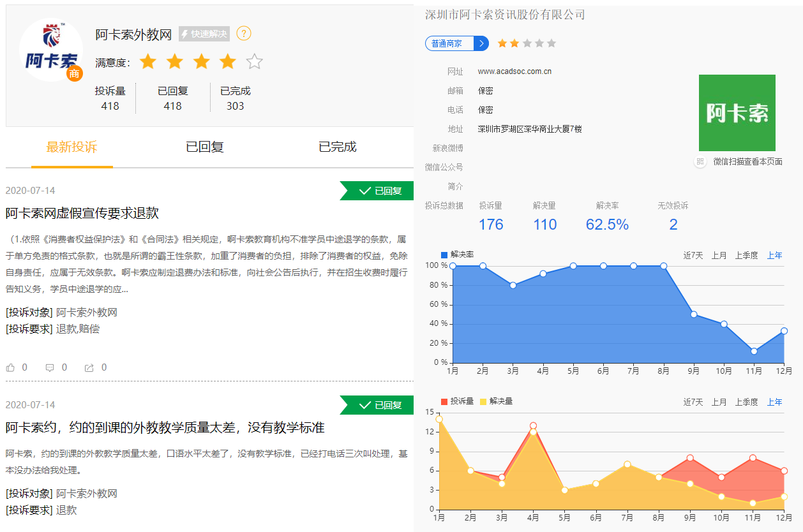Viewport: 803px width, 532px height.
Task: Click the 微信扫描查看本页面 text
Action: coord(747,161)
